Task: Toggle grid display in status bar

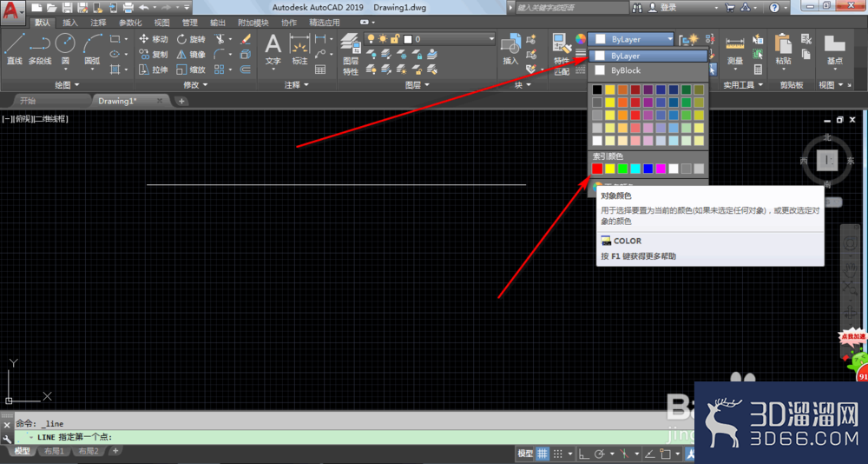Action: point(542,454)
